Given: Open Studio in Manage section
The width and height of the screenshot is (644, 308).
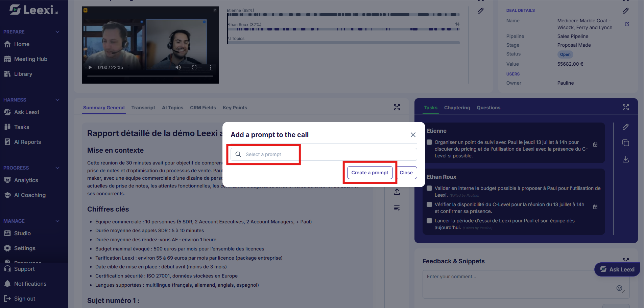Looking at the screenshot, I should pyautogui.click(x=18, y=233).
